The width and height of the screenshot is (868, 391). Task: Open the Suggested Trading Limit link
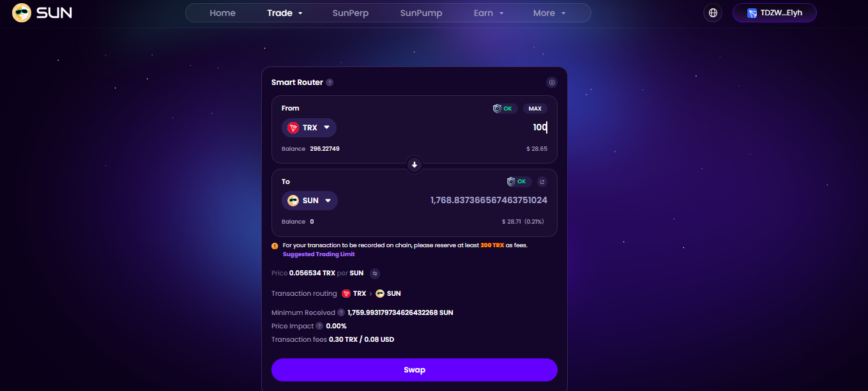(319, 254)
